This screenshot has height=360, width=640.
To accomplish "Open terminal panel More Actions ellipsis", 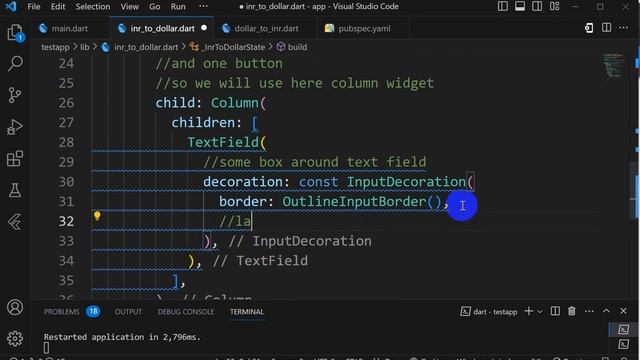I will click(x=589, y=311).
